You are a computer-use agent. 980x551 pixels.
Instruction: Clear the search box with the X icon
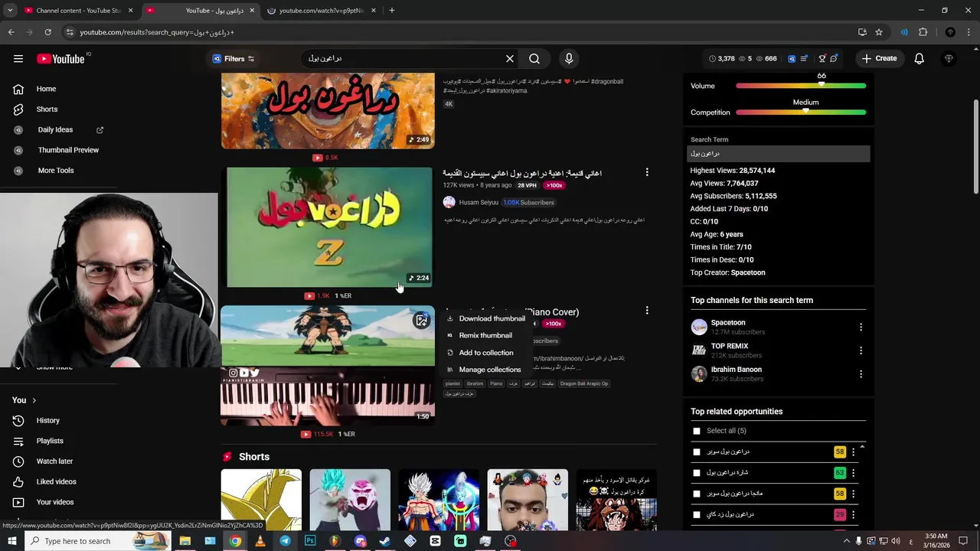(510, 59)
